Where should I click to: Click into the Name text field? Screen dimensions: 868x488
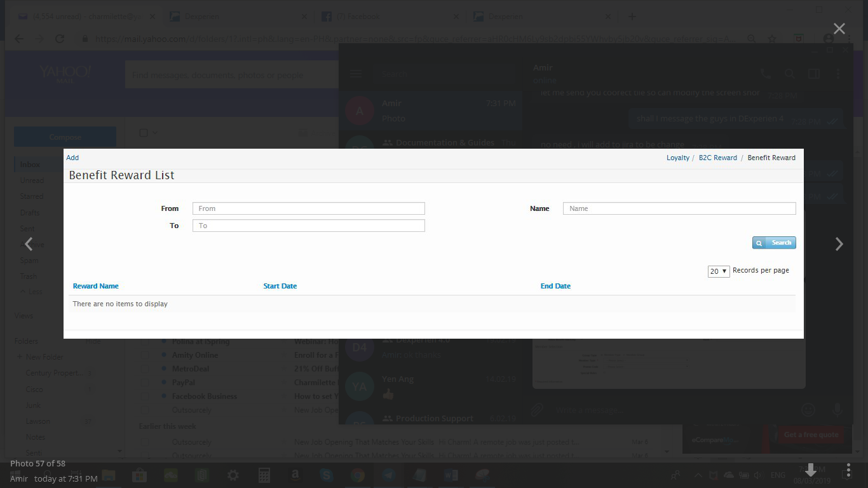coord(679,208)
